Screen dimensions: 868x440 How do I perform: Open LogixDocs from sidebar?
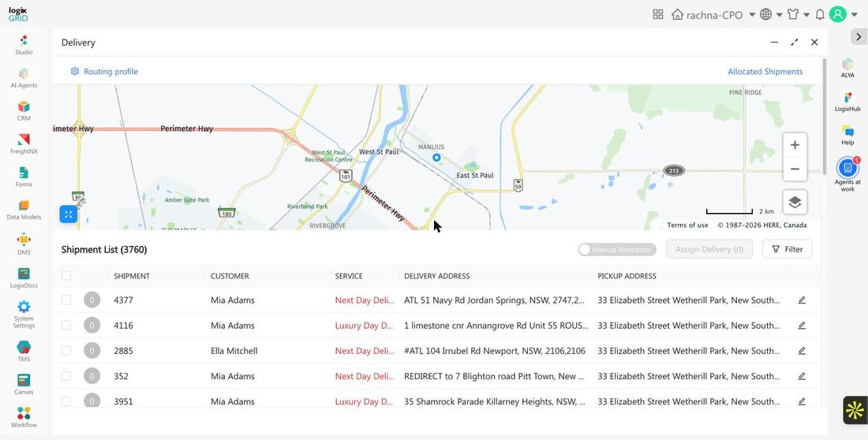(x=23, y=278)
